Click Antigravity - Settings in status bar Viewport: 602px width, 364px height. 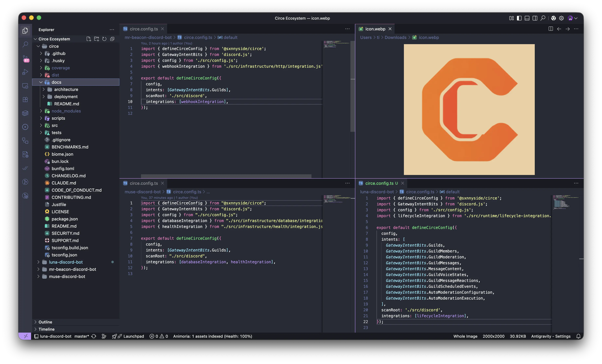(551, 336)
